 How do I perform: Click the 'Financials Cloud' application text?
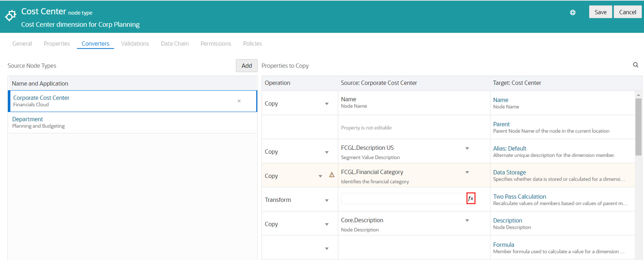[x=31, y=105]
